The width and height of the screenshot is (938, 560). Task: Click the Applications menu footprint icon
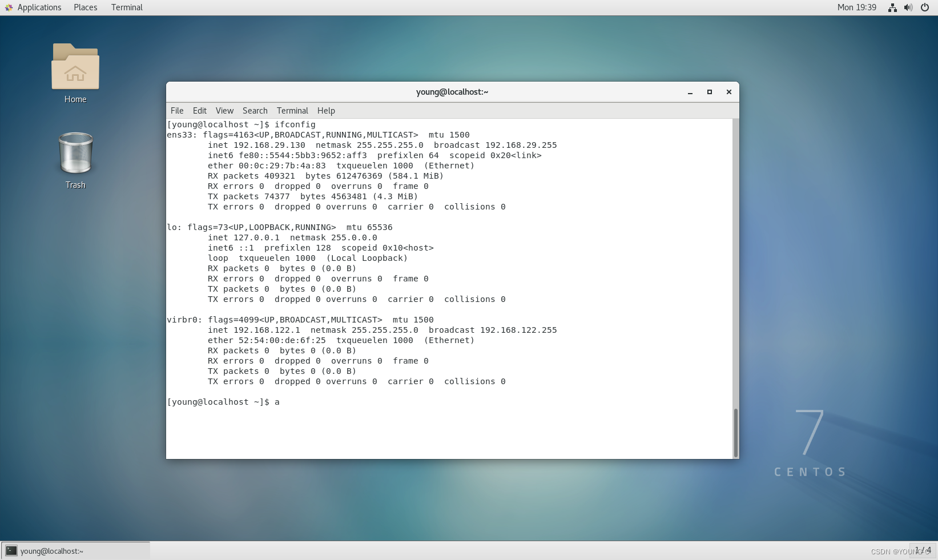click(x=7, y=7)
